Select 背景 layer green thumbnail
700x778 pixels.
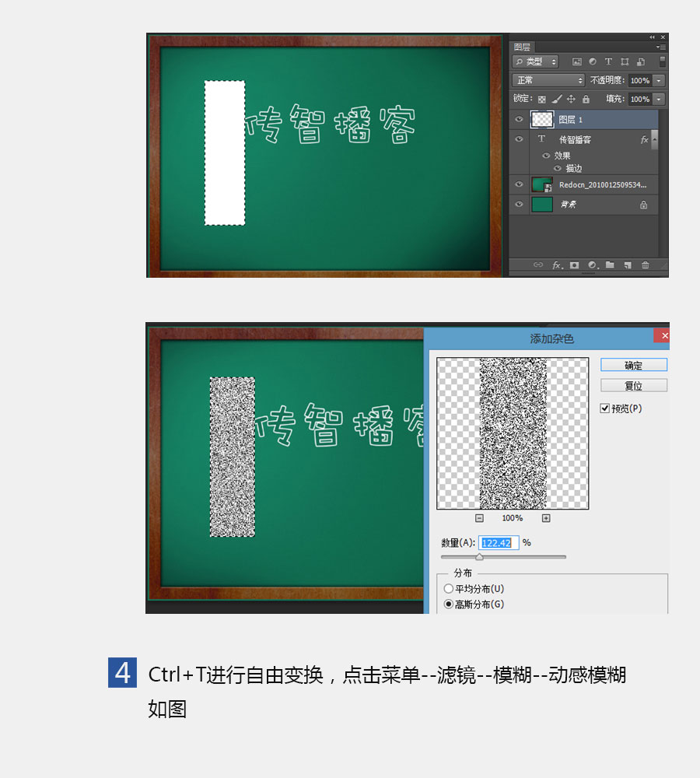[x=542, y=205]
